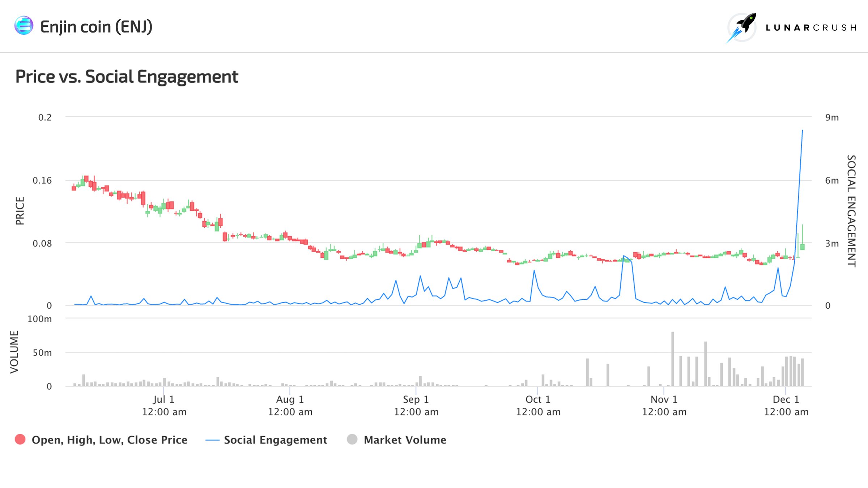Click the Nov 1 date axis label
This screenshot has width=868, height=488.
point(664,405)
